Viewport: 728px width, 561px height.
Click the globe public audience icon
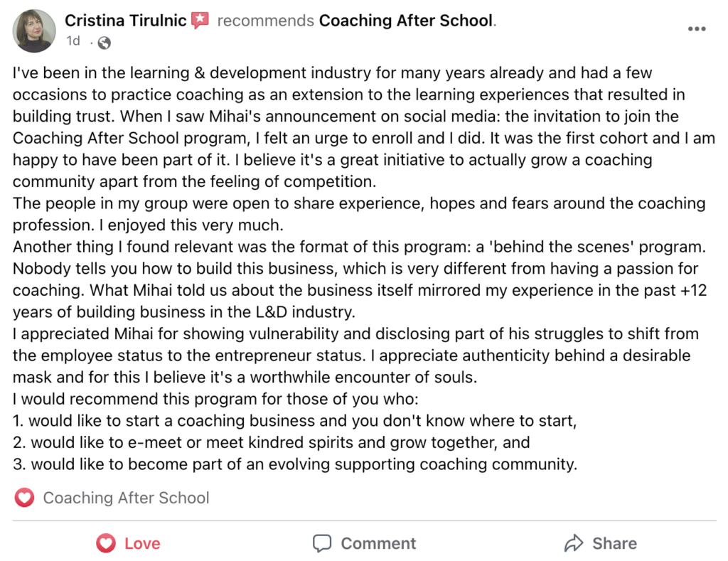coord(105,43)
